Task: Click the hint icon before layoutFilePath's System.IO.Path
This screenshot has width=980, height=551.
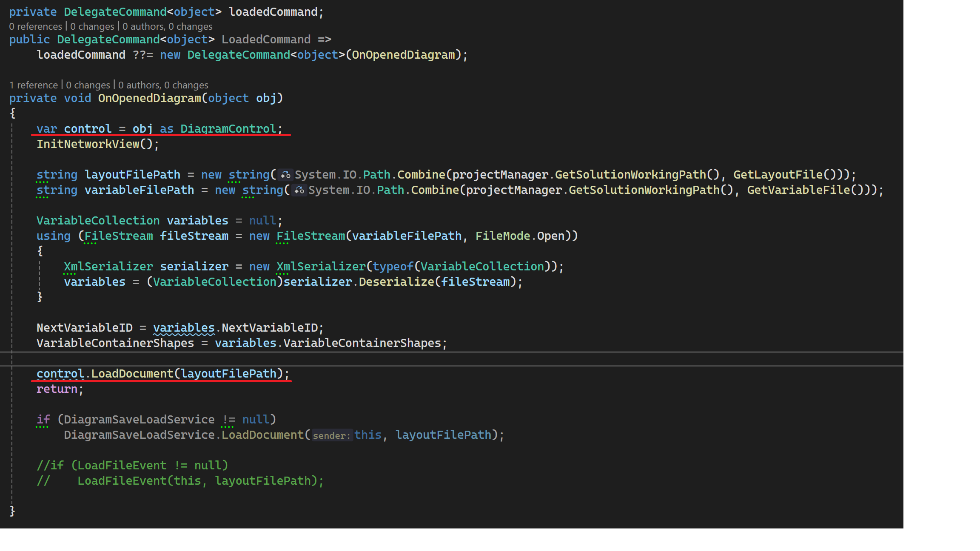Action: [x=285, y=175]
